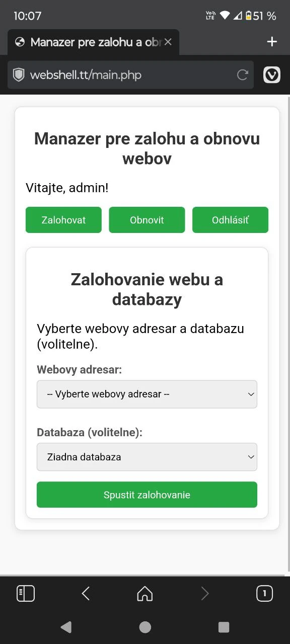Open site info via the shield icon

point(19,75)
